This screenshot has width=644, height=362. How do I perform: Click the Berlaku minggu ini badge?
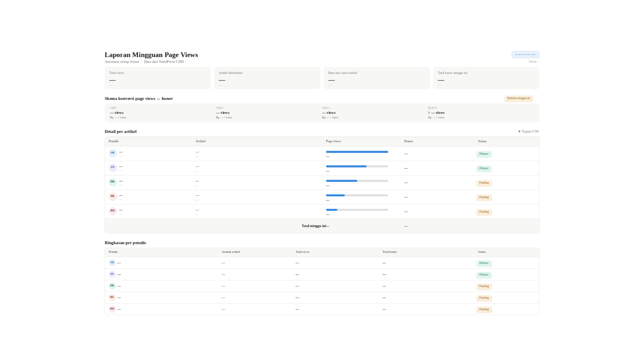(x=519, y=99)
